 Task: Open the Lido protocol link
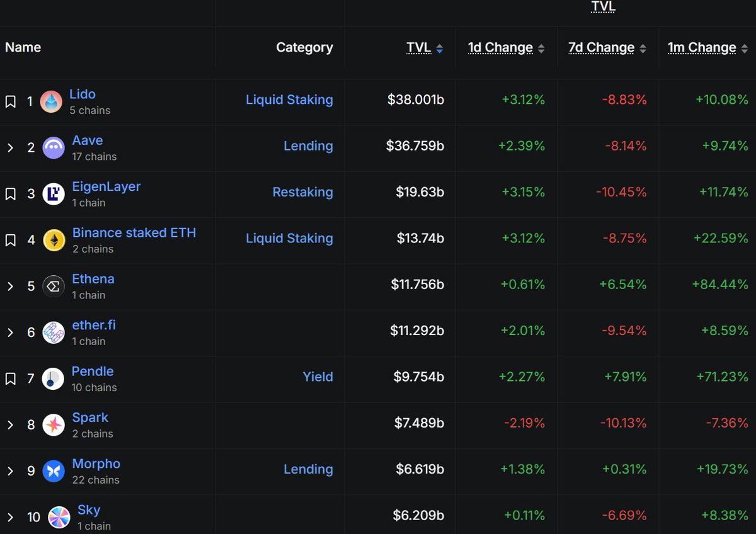point(83,94)
